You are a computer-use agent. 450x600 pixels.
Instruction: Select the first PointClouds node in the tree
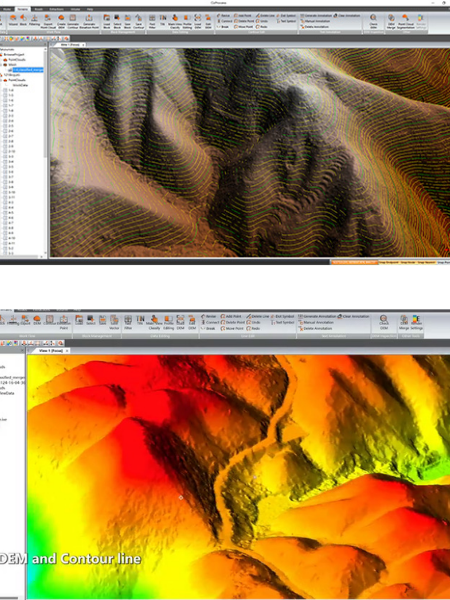(17, 60)
